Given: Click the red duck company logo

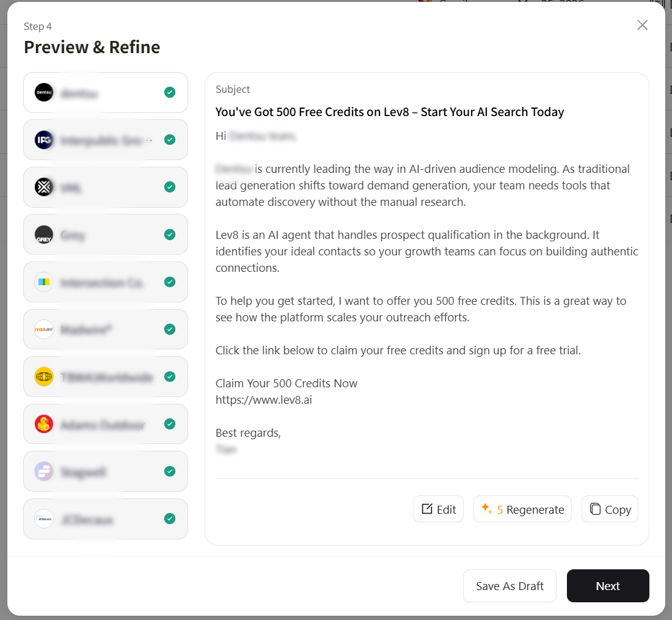Looking at the screenshot, I should (x=44, y=424).
